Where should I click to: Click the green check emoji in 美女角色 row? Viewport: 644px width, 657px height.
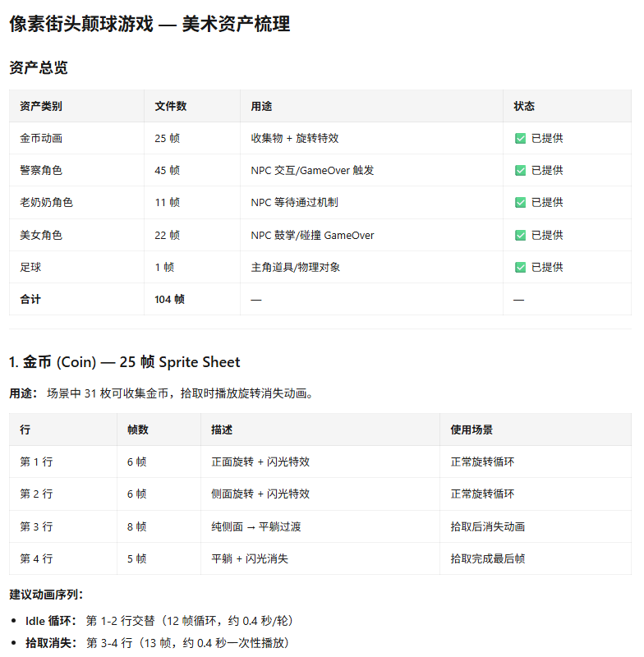tap(520, 236)
